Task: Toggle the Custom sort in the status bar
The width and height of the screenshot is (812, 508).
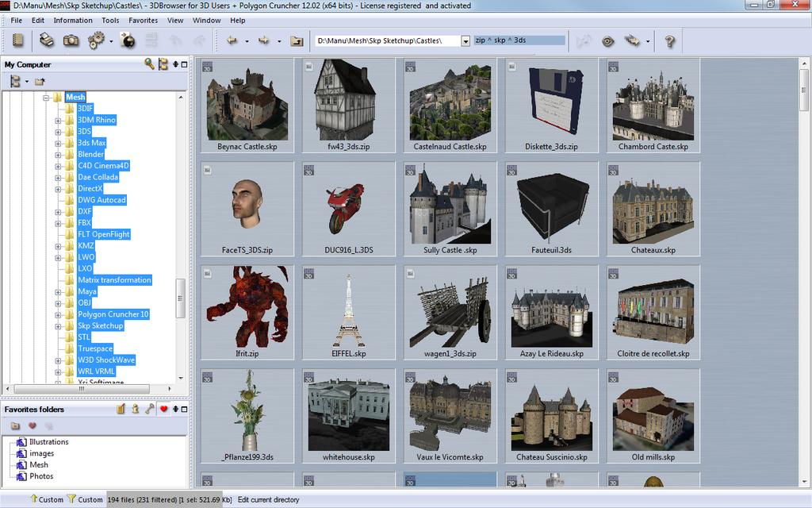Action: click(44, 500)
